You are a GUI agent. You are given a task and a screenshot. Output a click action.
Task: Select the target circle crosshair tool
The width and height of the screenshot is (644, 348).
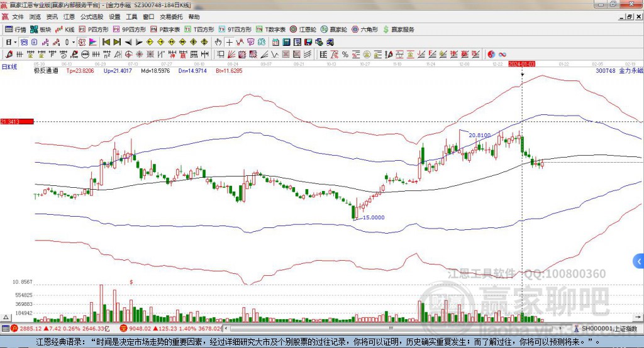(x=128, y=54)
